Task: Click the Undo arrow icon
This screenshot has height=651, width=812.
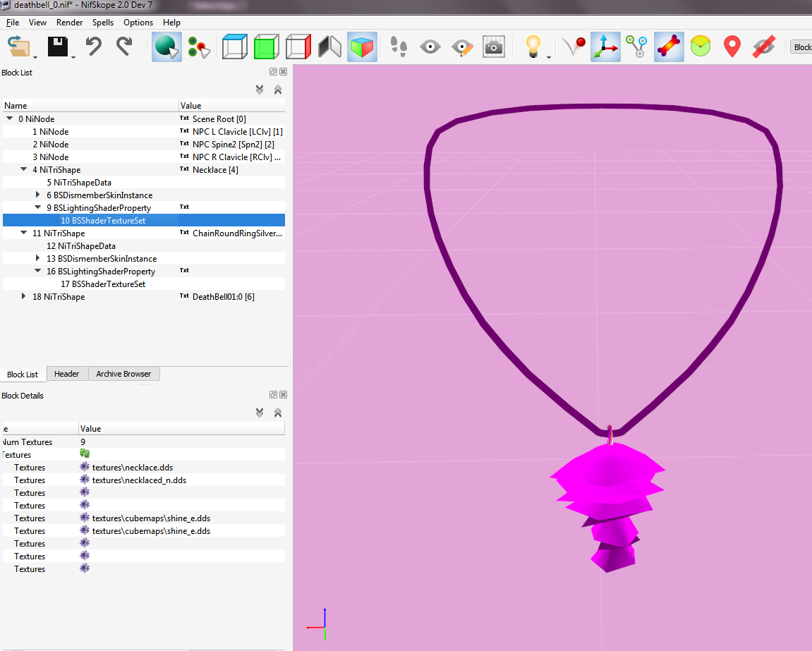Action: pos(93,47)
